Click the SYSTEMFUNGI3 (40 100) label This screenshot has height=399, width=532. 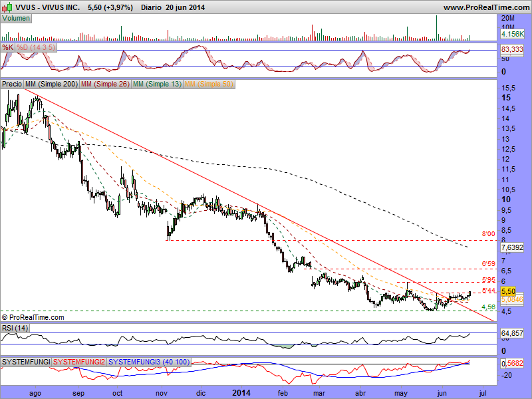[148, 362]
